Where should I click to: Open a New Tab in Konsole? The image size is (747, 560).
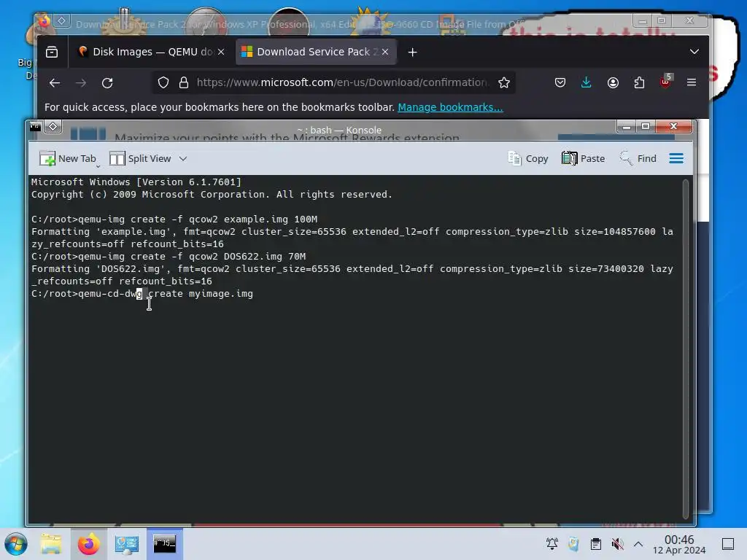[x=68, y=158]
